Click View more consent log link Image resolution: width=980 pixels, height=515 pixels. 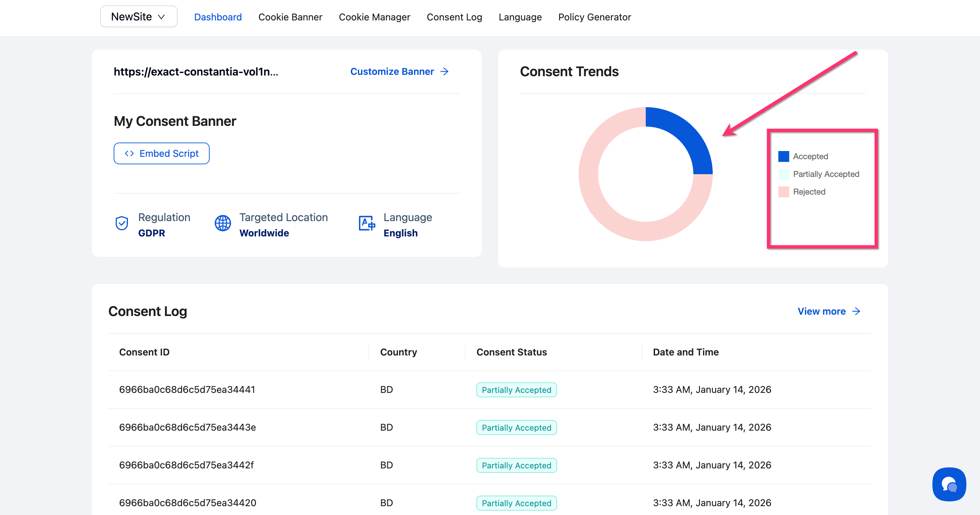pos(821,311)
